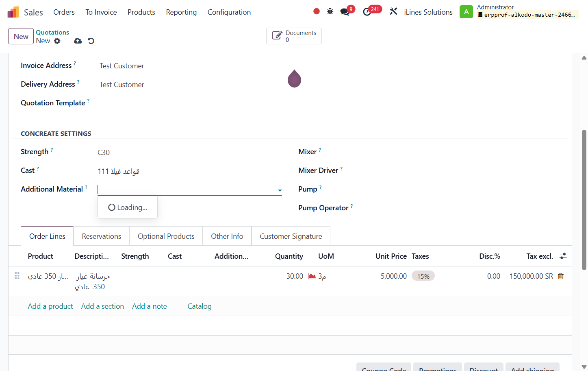The width and height of the screenshot is (588, 371).
Task: Open the gear actions menu
Action: pos(57,41)
